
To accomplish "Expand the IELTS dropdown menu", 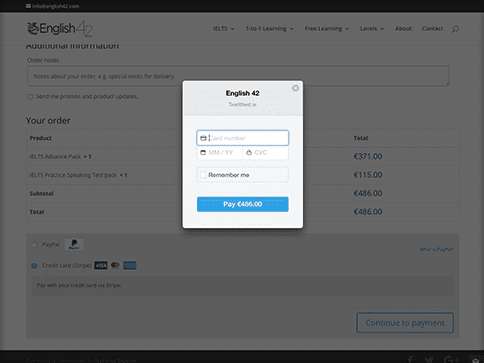I will coord(223,29).
